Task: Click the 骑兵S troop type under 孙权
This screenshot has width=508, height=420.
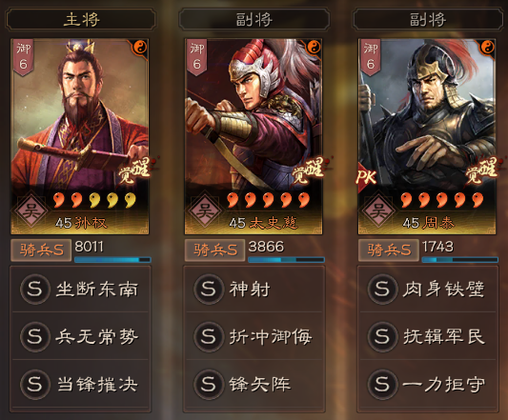Action: [x=41, y=250]
